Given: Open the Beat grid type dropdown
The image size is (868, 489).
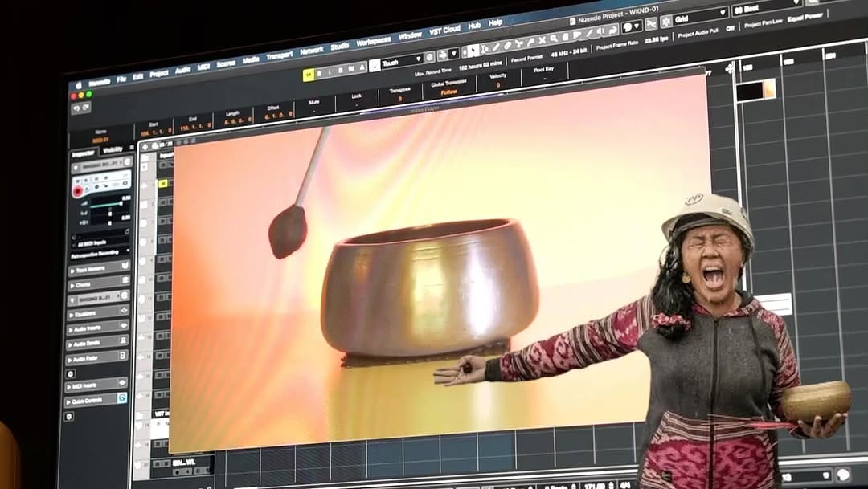Looking at the screenshot, I should point(767,7).
